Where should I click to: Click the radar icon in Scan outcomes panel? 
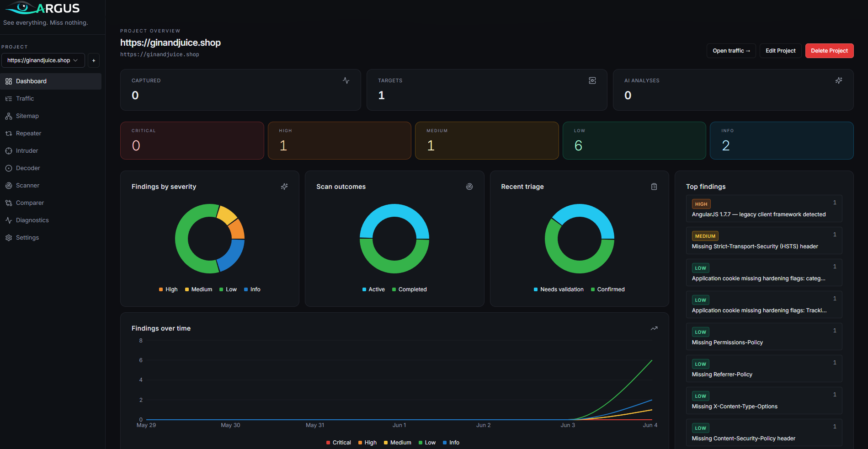pos(469,187)
